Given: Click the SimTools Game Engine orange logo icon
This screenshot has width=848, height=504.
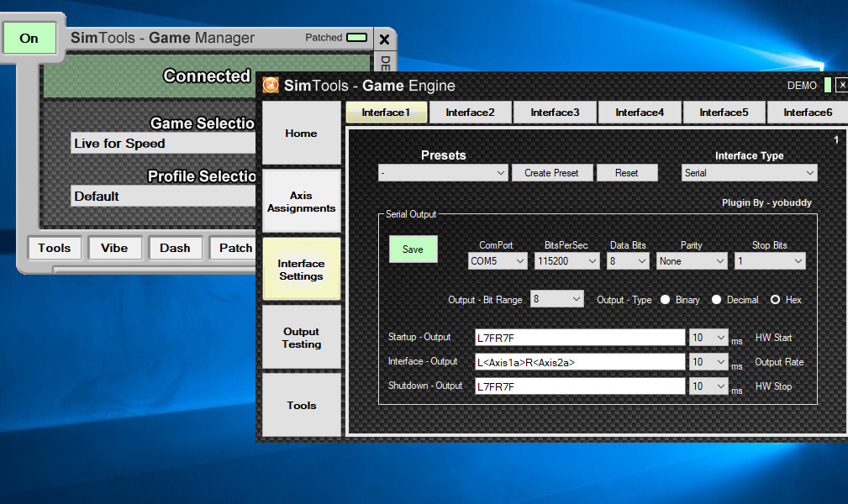Looking at the screenshot, I should (x=271, y=85).
